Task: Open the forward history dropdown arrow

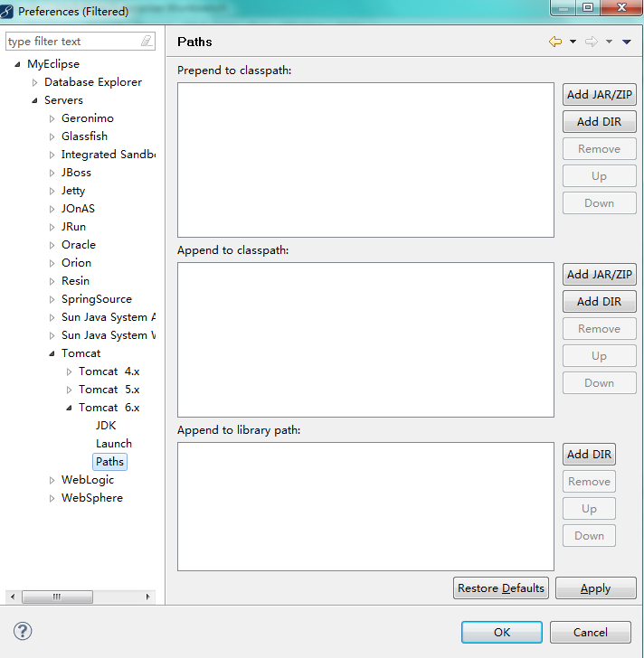Action: (609, 42)
